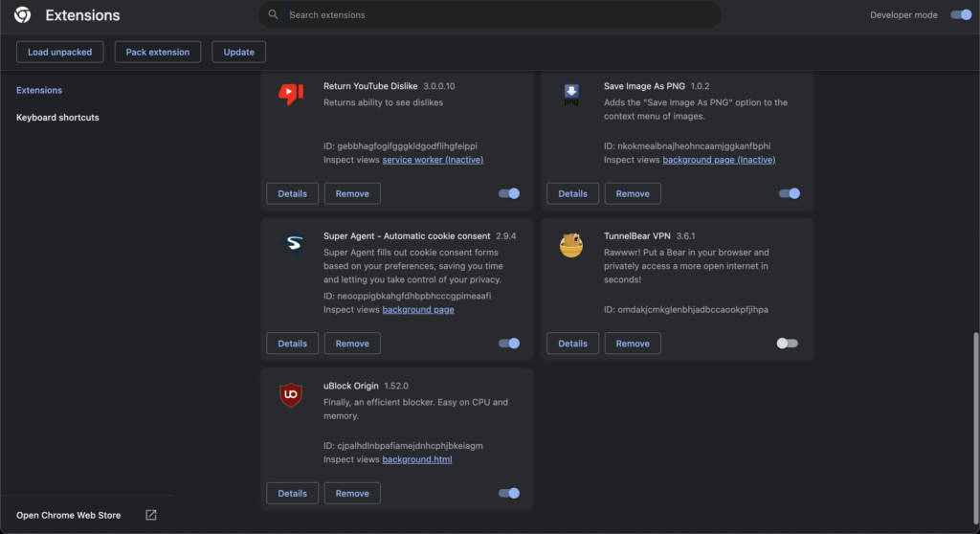This screenshot has width=980, height=534.
Task: Click the Return YouTube Dislike title
Action: [x=370, y=86]
